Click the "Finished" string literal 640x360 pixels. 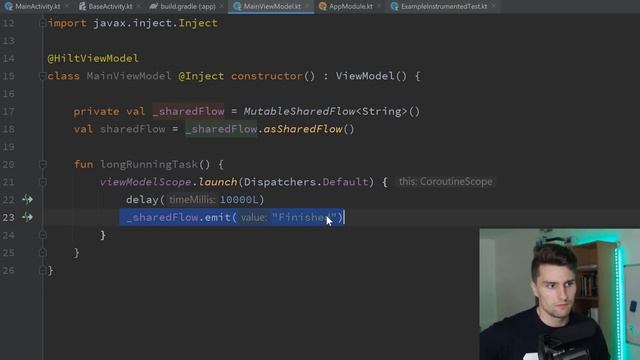[x=304, y=218]
